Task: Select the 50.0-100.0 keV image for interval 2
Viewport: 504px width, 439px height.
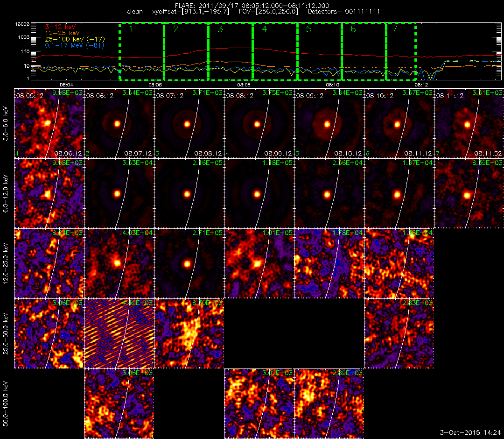Action: pyautogui.click(x=119, y=404)
